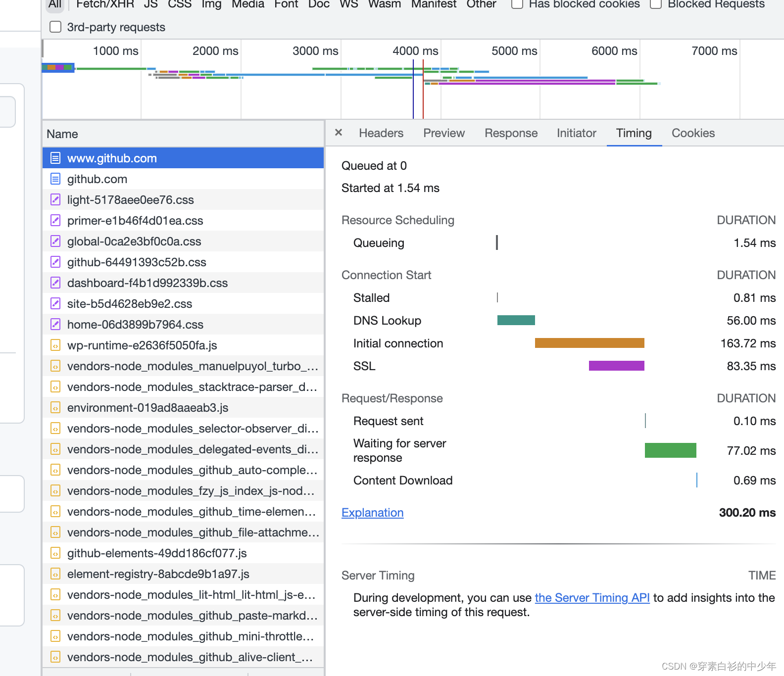
Task: Switch to the Headers tab
Action: point(381,133)
